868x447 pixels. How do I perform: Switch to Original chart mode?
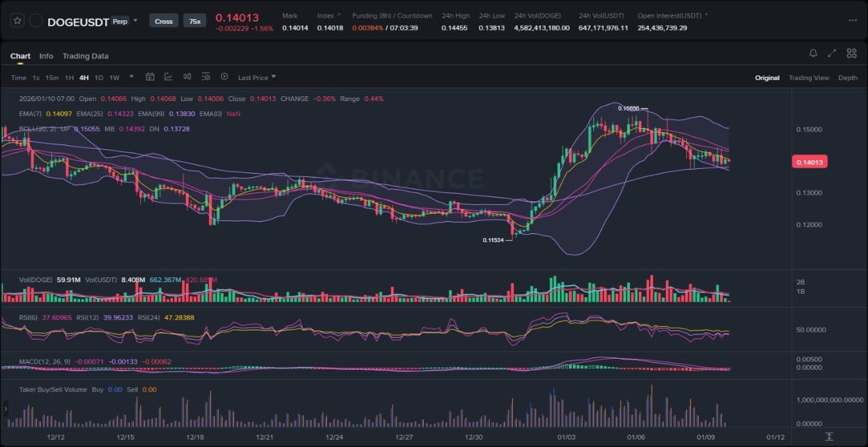pos(767,78)
